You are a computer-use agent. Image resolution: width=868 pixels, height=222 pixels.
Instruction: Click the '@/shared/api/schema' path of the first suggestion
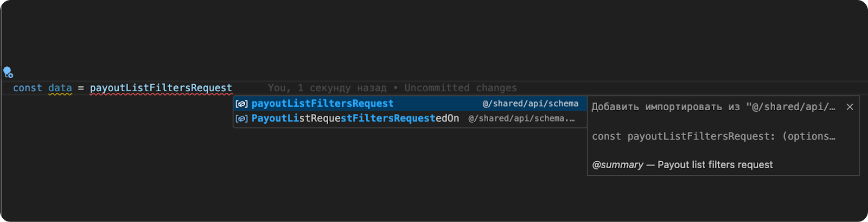(x=530, y=104)
